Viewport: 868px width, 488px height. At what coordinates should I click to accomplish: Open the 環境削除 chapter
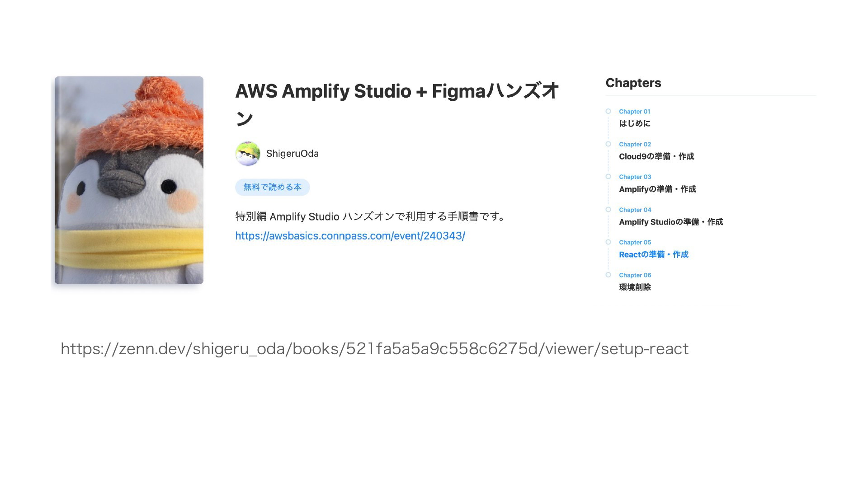tap(635, 287)
